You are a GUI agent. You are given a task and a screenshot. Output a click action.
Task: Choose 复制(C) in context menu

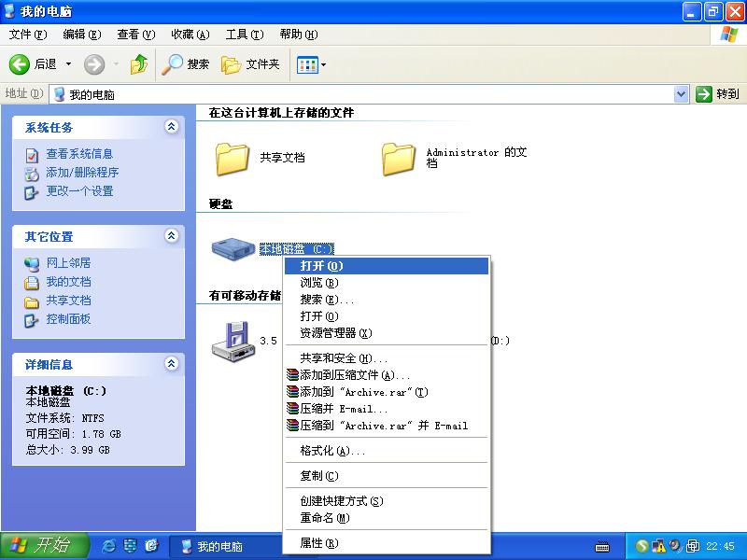click(387, 476)
